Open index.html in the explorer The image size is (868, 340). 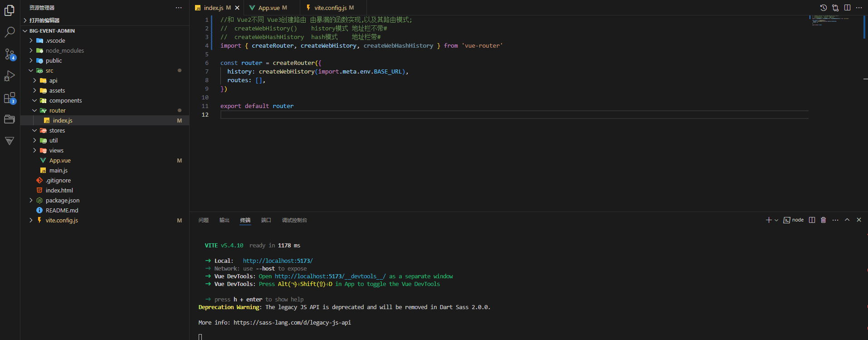(105, 191)
